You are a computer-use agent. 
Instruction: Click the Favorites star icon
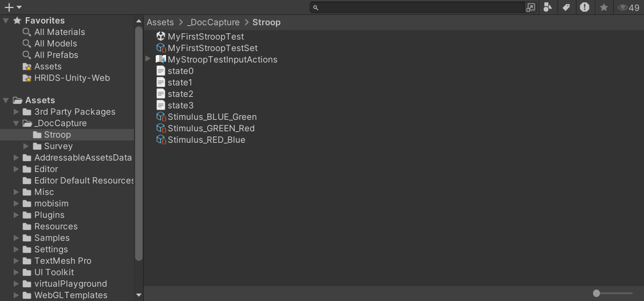click(17, 21)
